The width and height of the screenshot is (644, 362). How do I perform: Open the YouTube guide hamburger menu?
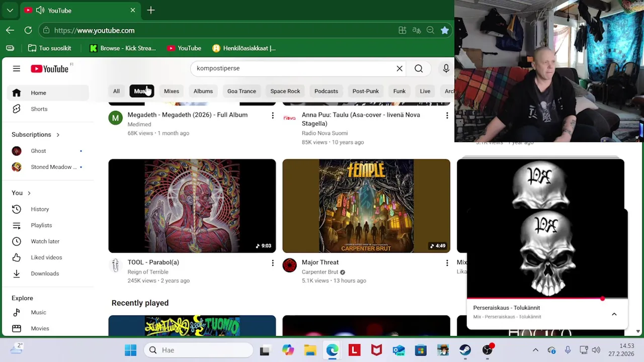tap(17, 69)
